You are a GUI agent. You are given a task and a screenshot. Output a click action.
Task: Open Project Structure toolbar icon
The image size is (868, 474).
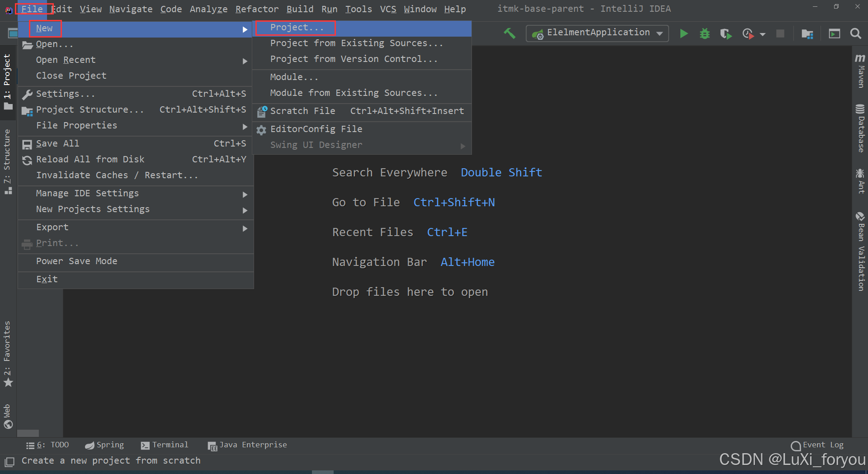pos(807,33)
